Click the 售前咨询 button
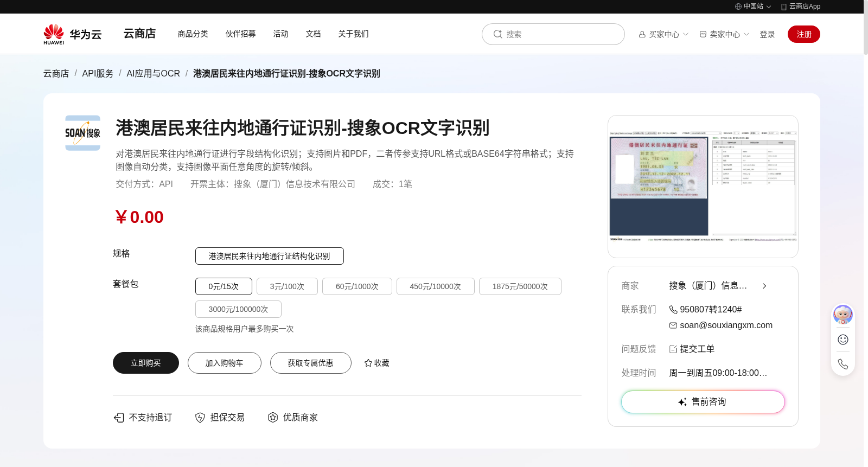 [x=703, y=402]
